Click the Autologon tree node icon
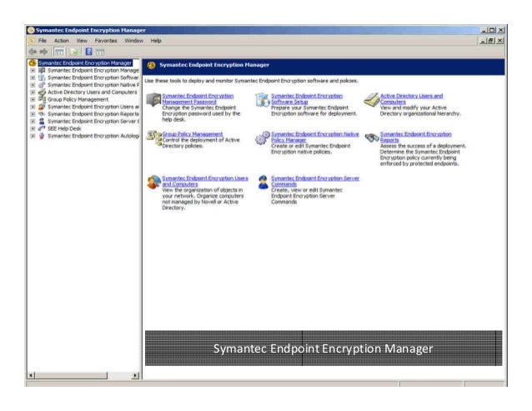 (x=42, y=136)
